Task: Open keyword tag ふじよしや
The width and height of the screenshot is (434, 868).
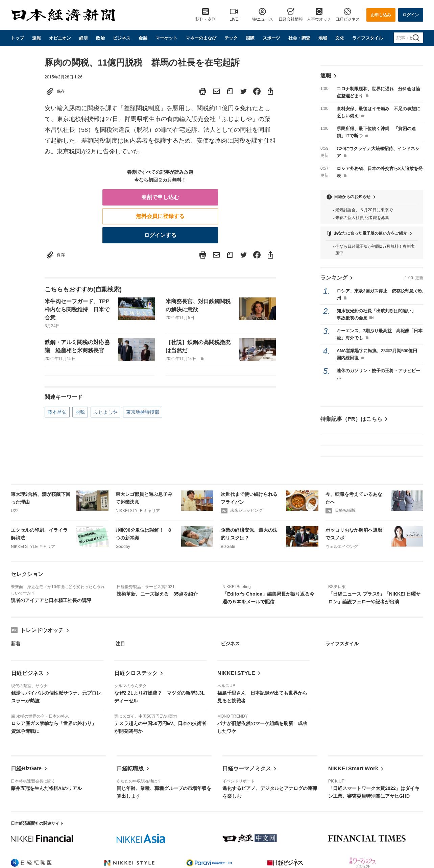Action: 105,412
